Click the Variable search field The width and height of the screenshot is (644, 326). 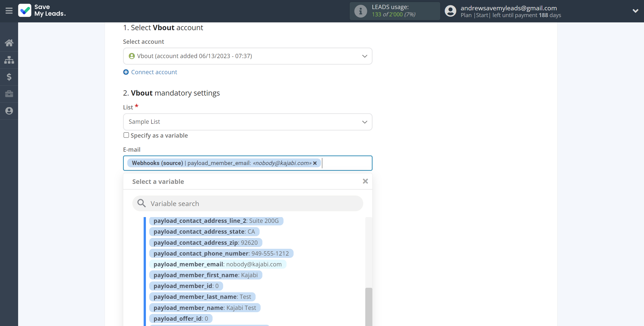[248, 203]
